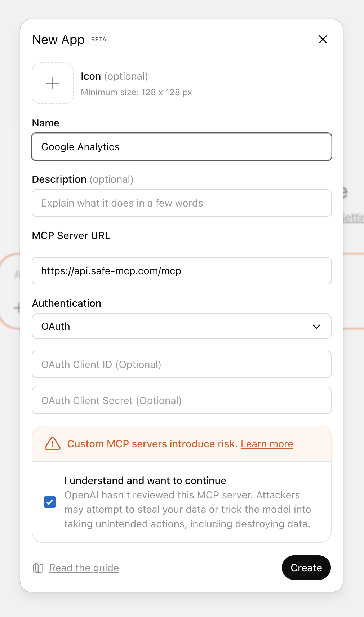Focus the OAuth Client ID field
364x617 pixels.
click(182, 364)
